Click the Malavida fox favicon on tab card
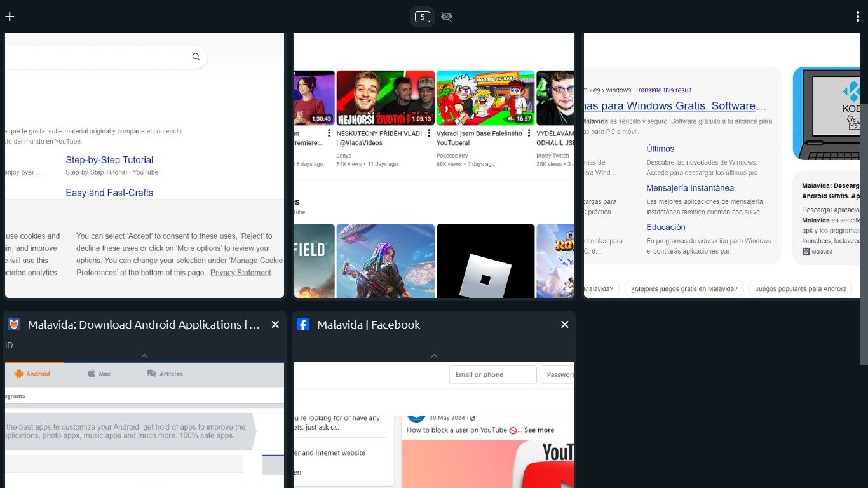868x488 pixels. tap(14, 325)
